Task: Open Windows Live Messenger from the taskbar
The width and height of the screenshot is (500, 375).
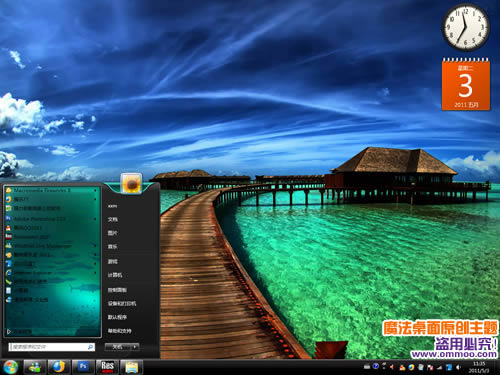Action: click(35, 367)
